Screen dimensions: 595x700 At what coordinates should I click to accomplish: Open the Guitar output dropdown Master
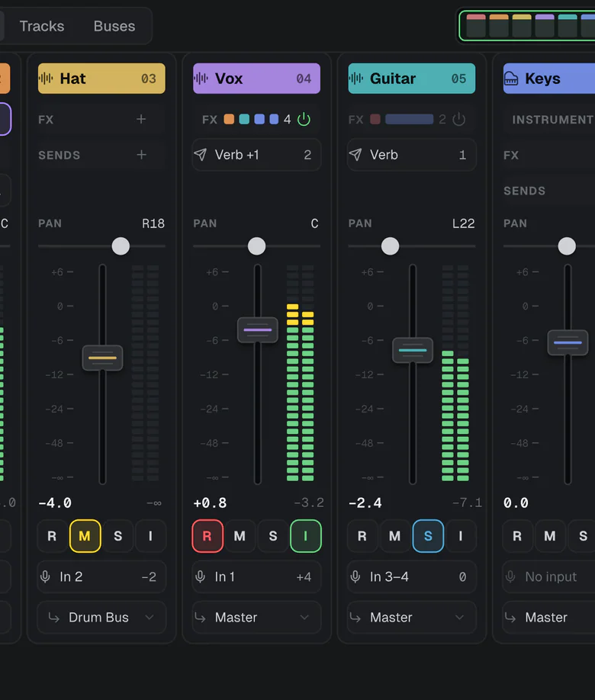[x=411, y=618]
